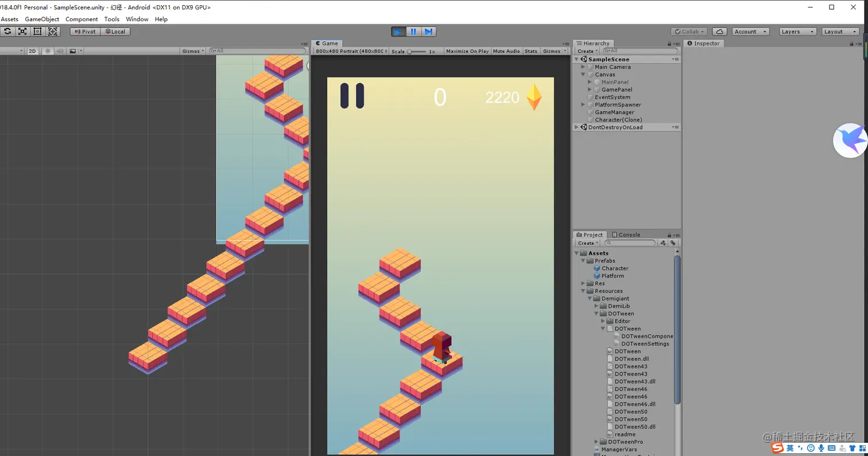Screen dimensions: 868x456
Task: Adjust the Game view Scale slider
Action: 417,52
